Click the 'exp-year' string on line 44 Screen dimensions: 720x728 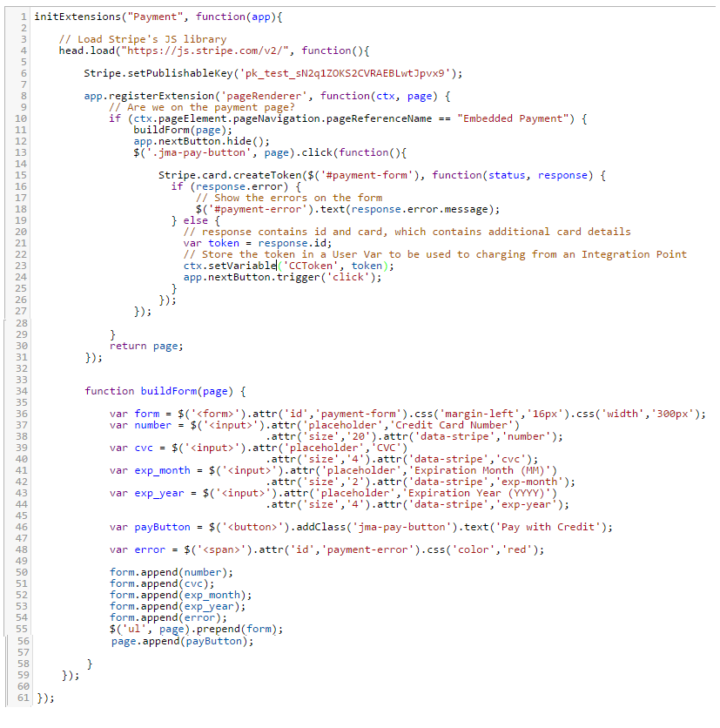[526, 505]
